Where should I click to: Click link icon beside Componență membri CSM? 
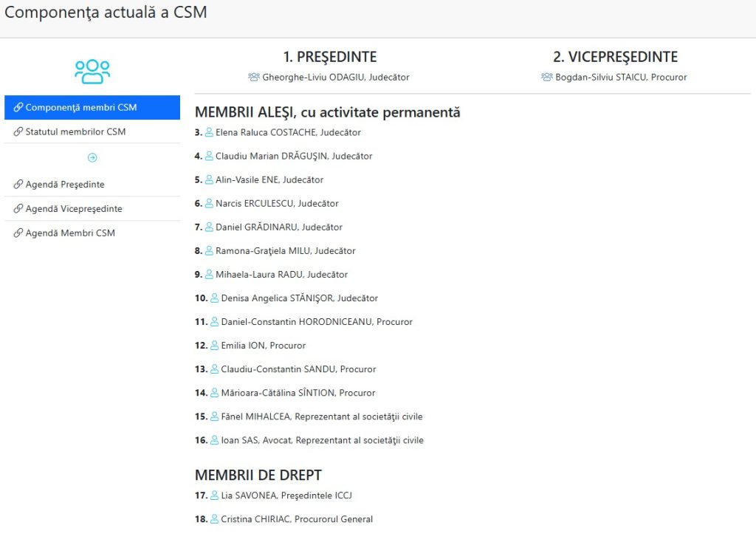click(18, 108)
